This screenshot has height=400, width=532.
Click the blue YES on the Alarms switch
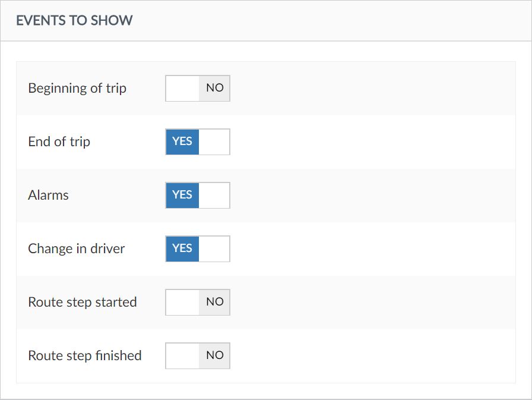click(182, 195)
